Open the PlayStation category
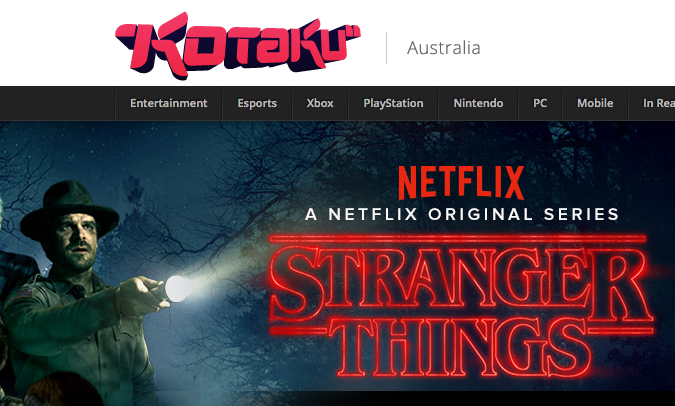The height and width of the screenshot is (406, 675). (x=393, y=103)
